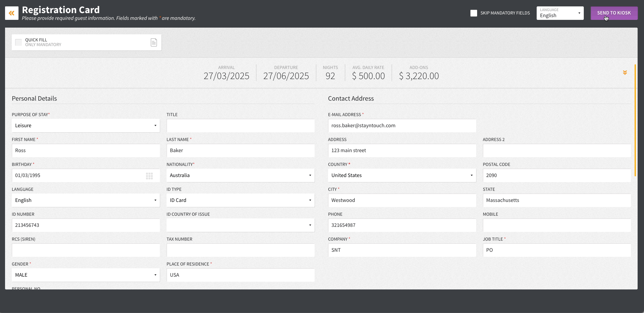Click the Job Title field with PO
The height and width of the screenshot is (313, 644).
click(557, 250)
